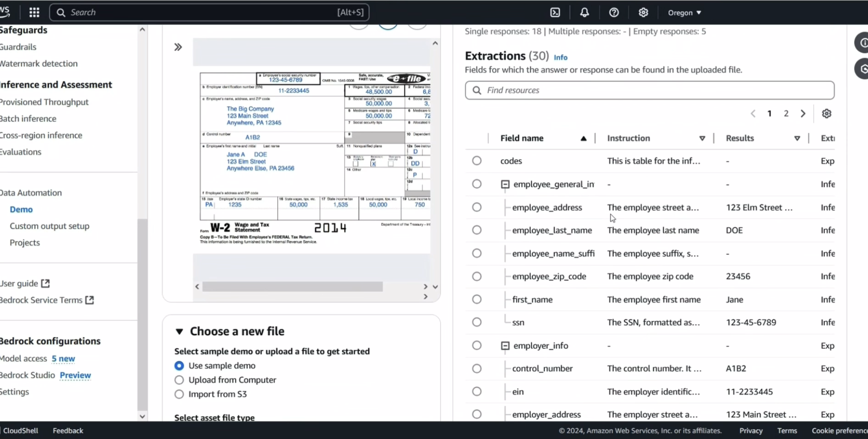Click the Info link beside Extractions

click(x=560, y=57)
